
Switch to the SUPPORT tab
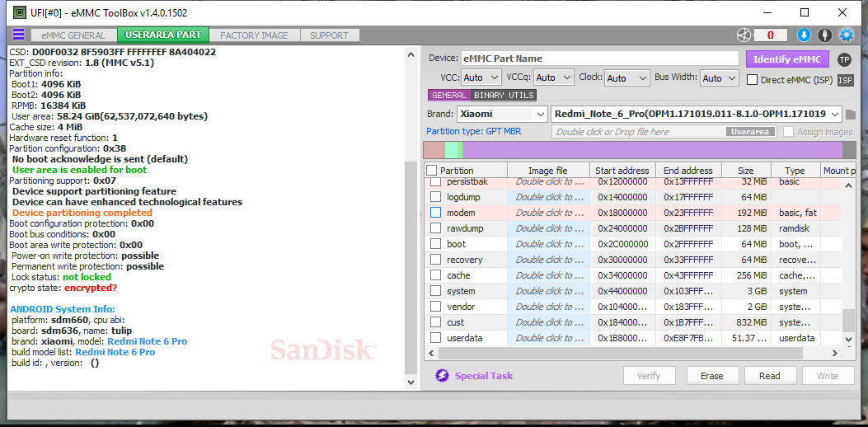click(x=329, y=35)
